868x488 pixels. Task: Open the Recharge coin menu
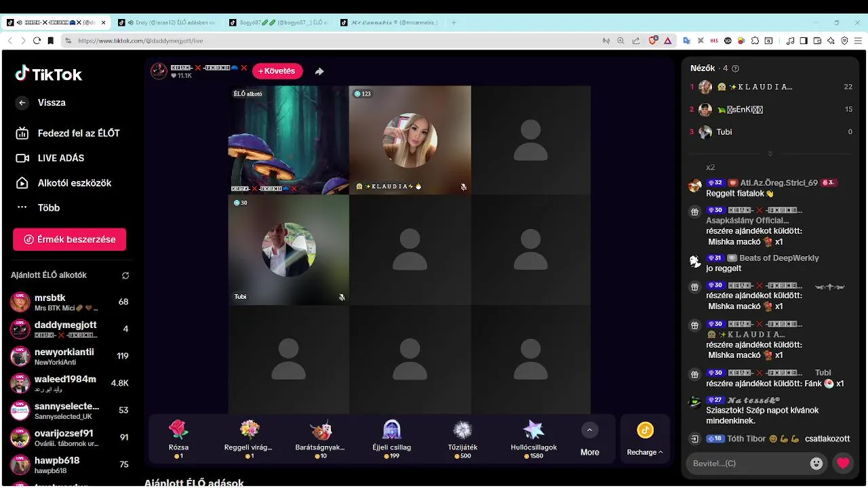(645, 439)
